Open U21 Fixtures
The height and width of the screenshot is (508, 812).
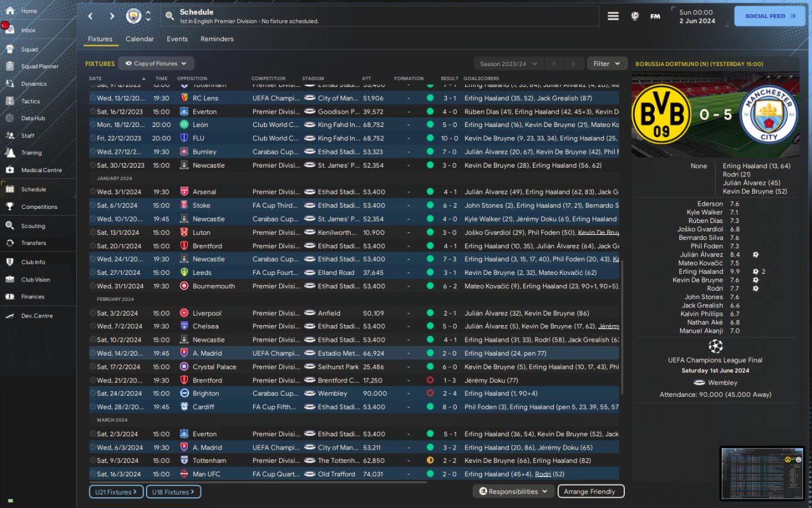pos(117,491)
